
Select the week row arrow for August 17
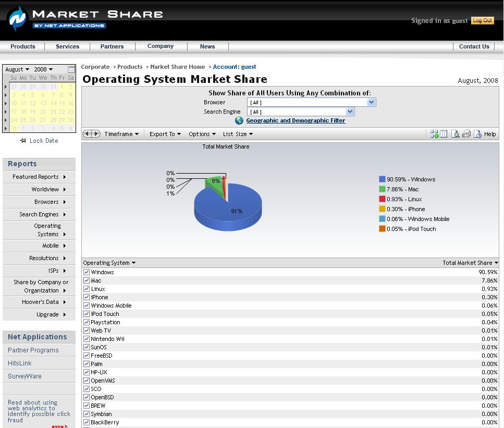tap(6, 112)
